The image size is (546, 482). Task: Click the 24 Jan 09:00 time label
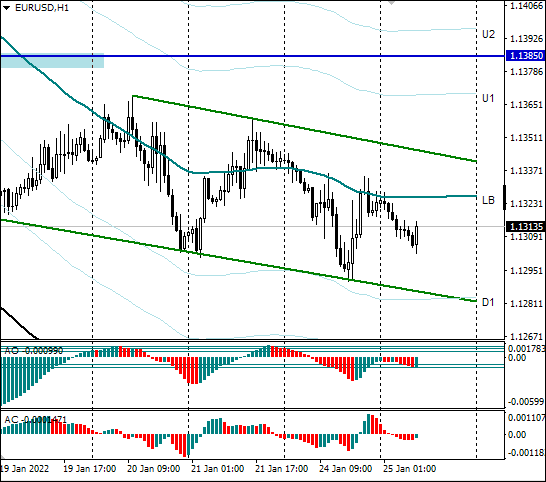click(x=345, y=469)
